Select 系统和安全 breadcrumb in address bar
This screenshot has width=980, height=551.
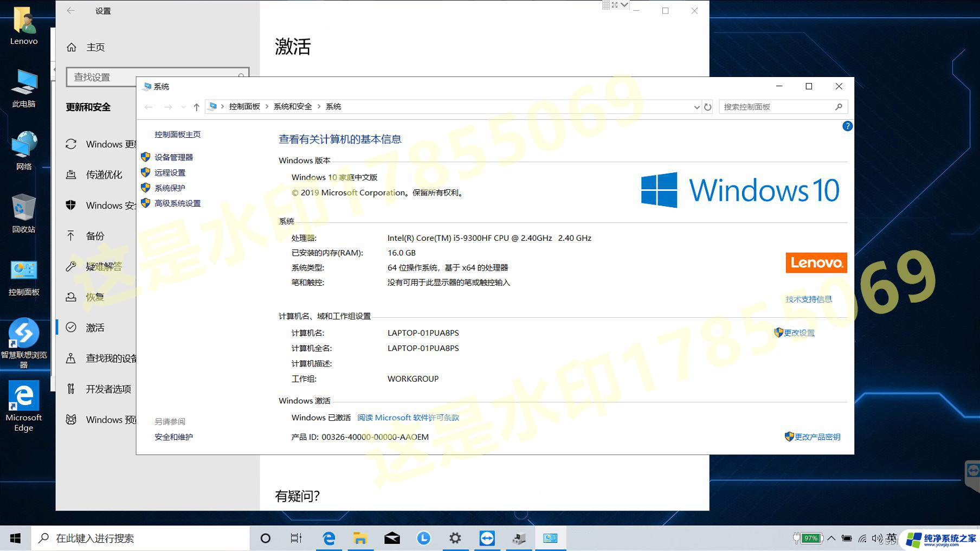pyautogui.click(x=293, y=107)
